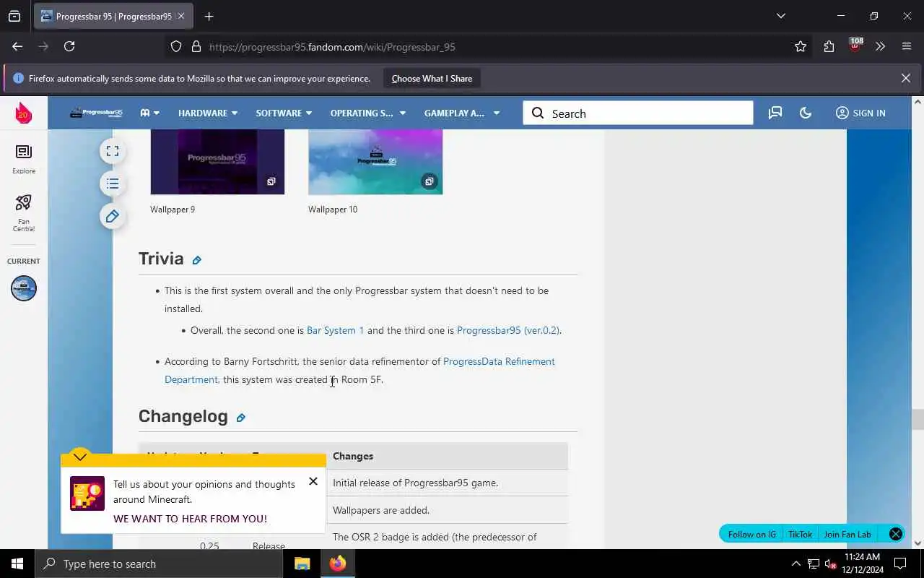Edit the Changelog section
The height and width of the screenshot is (578, 924).
click(240, 418)
